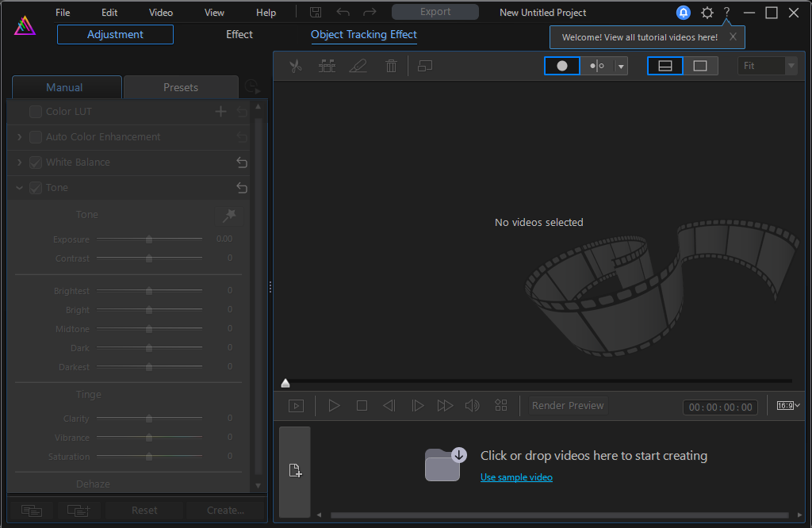Switch to the Presets tab
Screen dimensions: 812x528
click(181, 87)
